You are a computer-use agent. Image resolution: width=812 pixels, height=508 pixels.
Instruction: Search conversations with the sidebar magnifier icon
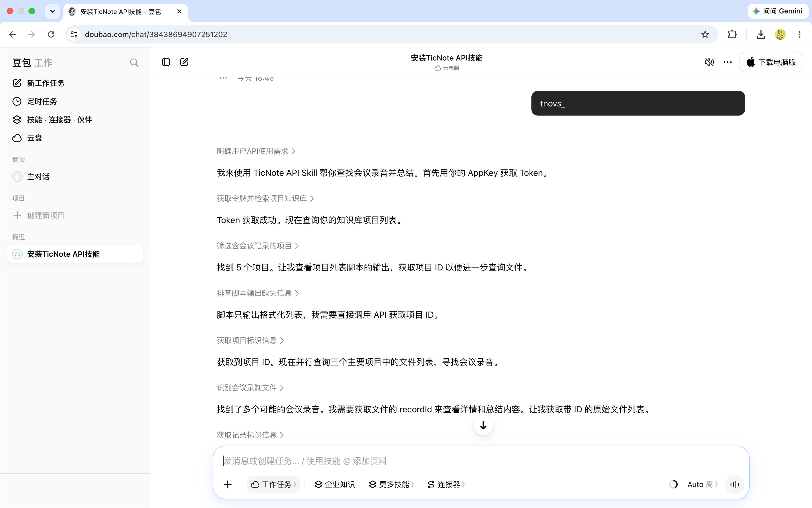click(134, 62)
